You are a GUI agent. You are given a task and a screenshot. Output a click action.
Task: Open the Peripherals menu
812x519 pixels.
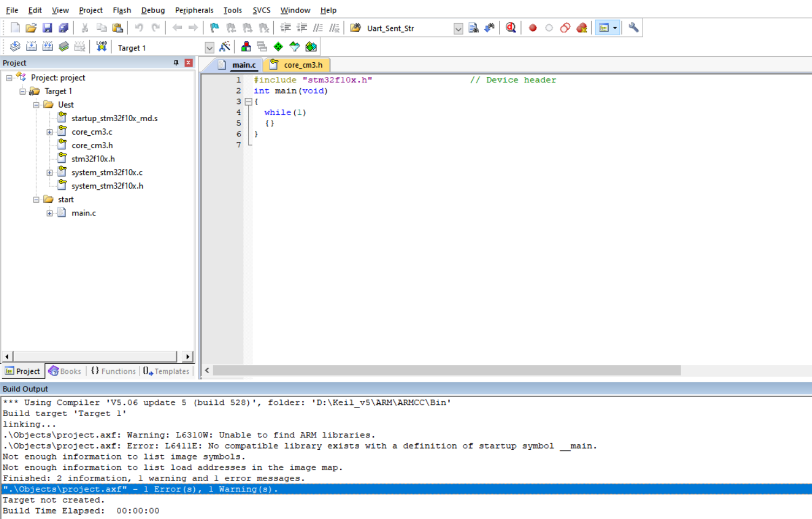pos(194,10)
